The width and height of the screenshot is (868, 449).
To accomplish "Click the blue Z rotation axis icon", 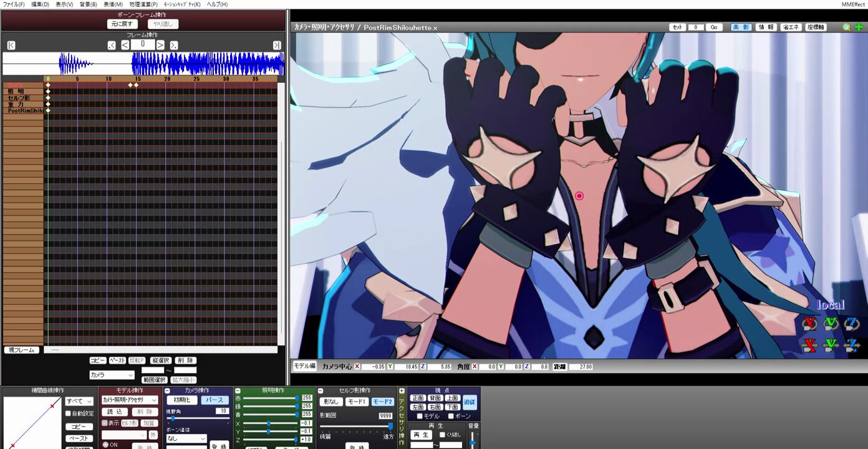I will point(852,323).
